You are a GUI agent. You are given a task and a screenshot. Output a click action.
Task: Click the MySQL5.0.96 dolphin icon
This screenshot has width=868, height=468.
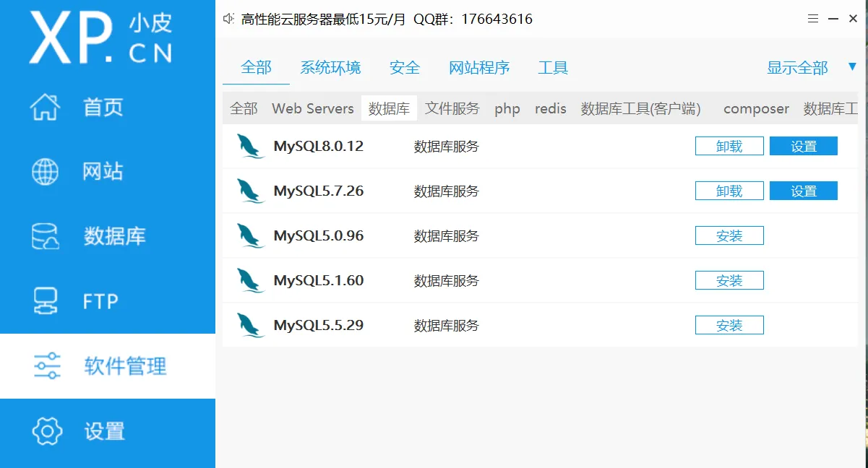pyautogui.click(x=251, y=236)
